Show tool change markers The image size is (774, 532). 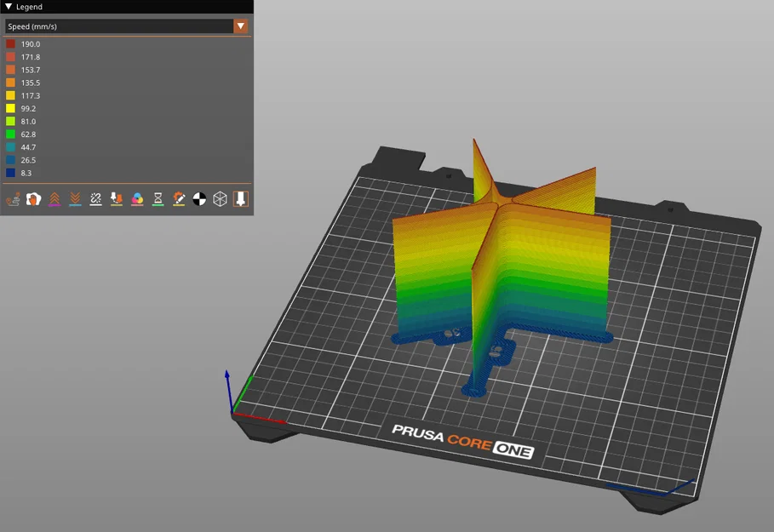coord(117,198)
